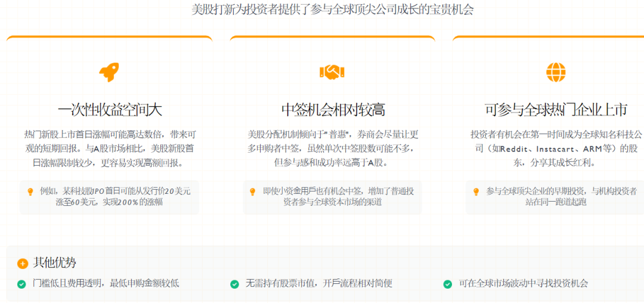Screen dimensions: 644x303
Task: Click the paragraph starting 热门新股上市首日涨幅
Action: [x=109, y=149]
